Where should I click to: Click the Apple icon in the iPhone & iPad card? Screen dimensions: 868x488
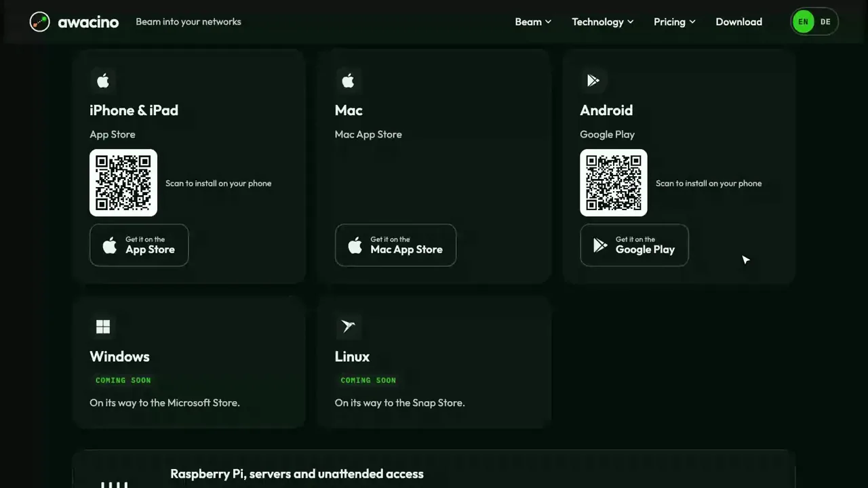[x=103, y=81]
